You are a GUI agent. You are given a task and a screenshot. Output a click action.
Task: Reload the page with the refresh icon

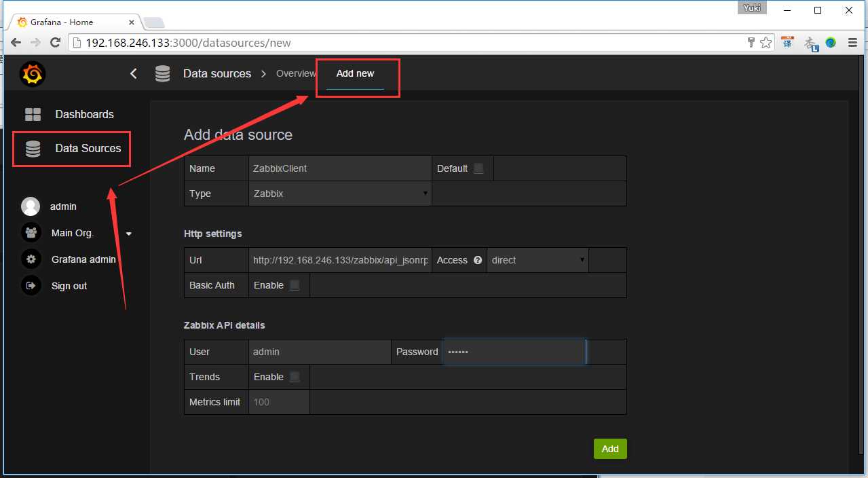click(56, 43)
